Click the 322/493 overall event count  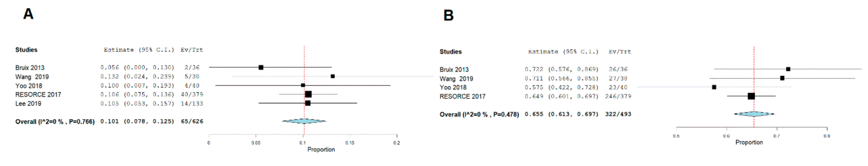618,114
